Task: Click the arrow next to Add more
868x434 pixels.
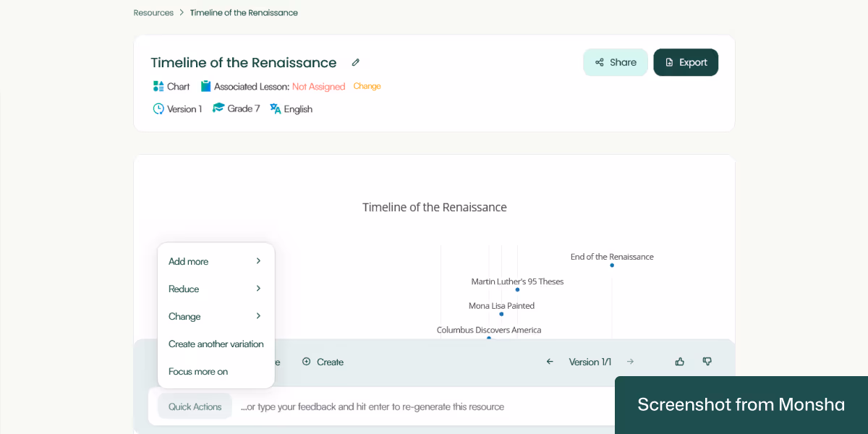Action: [x=258, y=261]
